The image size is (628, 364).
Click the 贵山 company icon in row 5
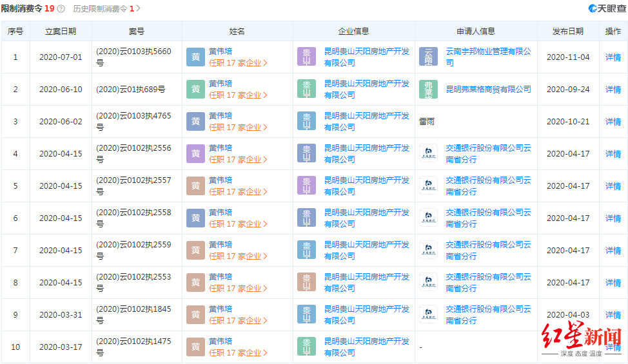pos(306,186)
